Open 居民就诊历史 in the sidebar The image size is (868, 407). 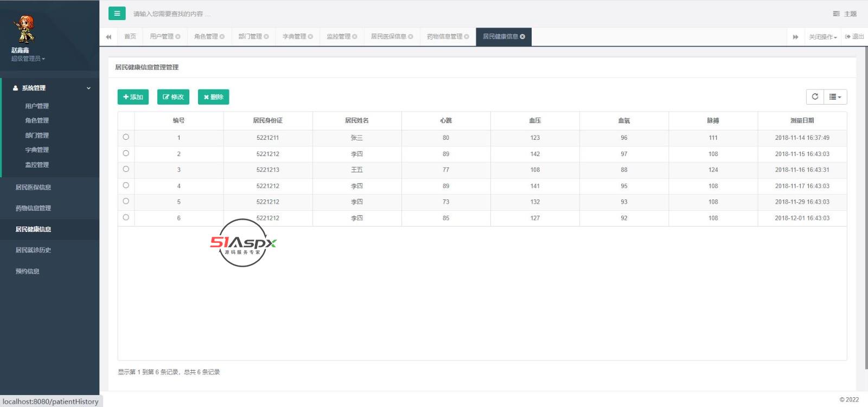33,250
